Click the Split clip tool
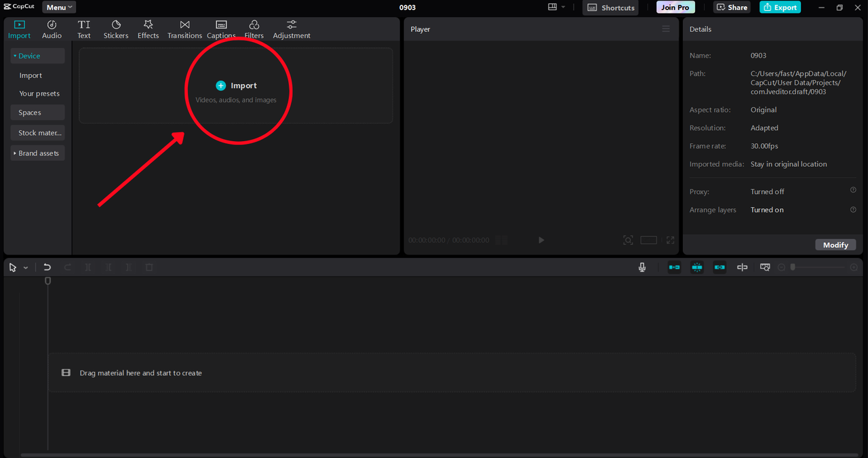868x458 pixels. pyautogui.click(x=87, y=267)
